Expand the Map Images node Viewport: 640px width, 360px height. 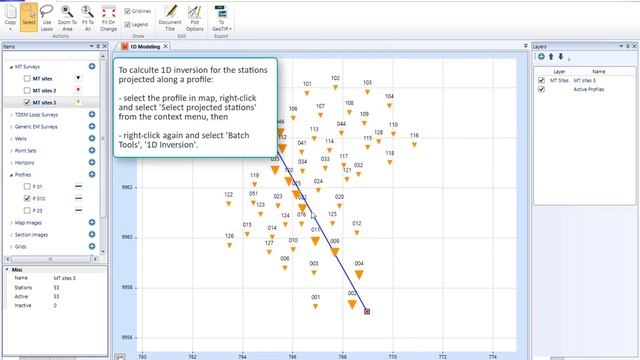[11, 223]
